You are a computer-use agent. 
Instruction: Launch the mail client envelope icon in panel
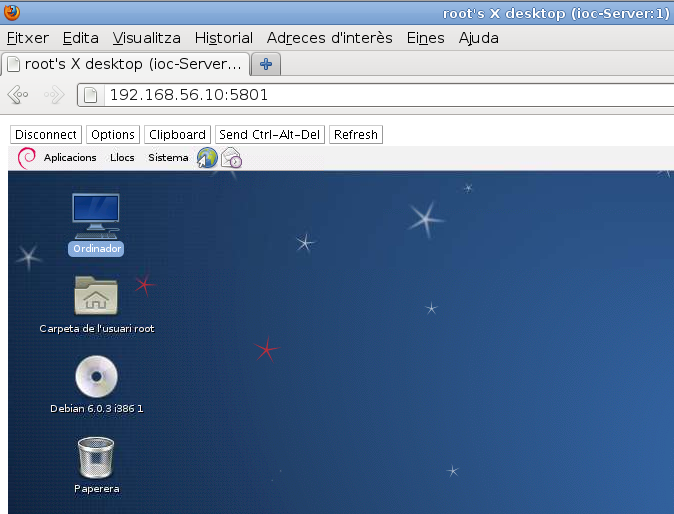coord(232,158)
